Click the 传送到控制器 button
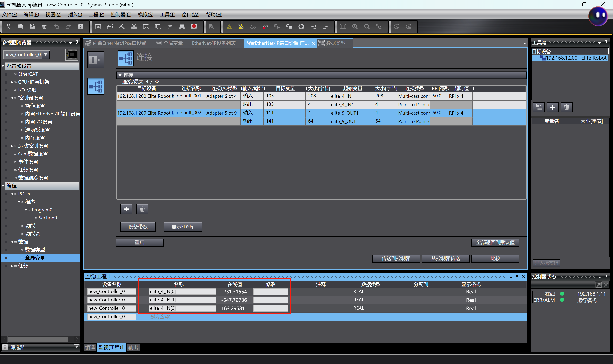The image size is (613, 364). pos(396,258)
